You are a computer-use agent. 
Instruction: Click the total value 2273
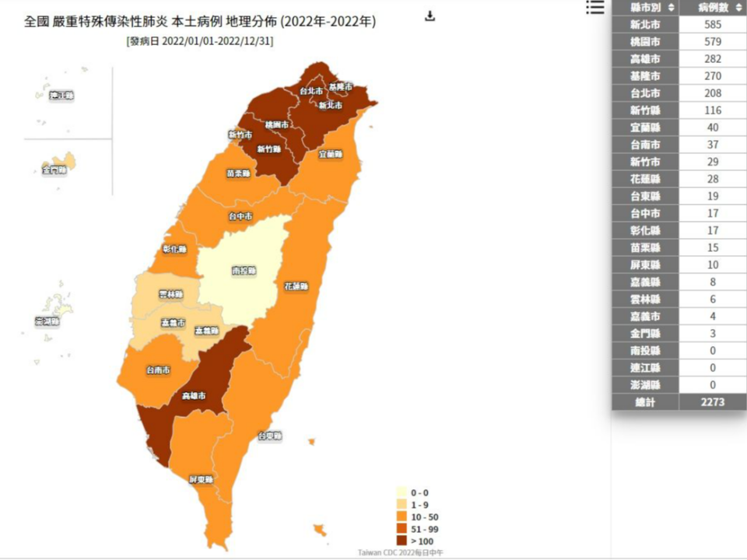713,402
